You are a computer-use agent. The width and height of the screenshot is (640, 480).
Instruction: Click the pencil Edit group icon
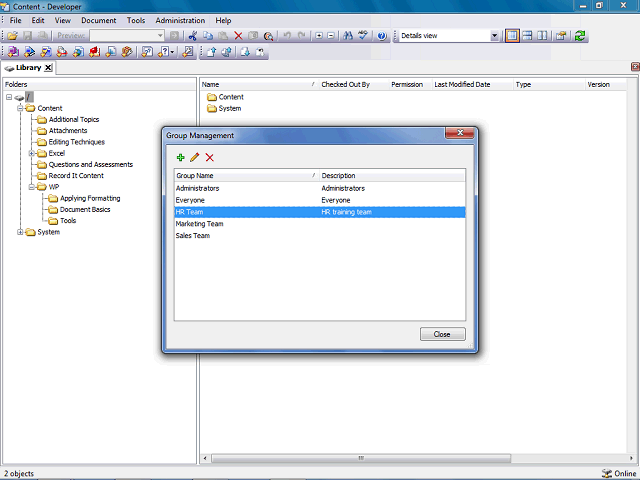pyautogui.click(x=195, y=158)
